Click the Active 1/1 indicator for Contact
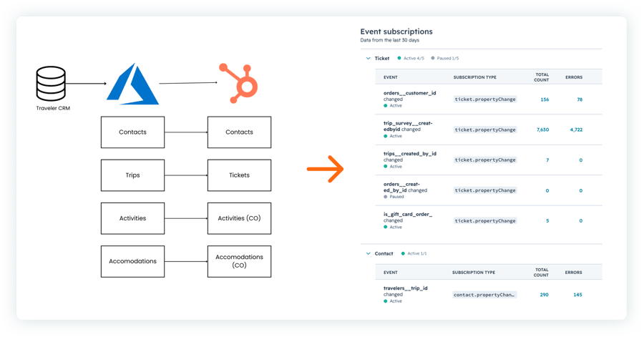This screenshot has height=337, width=644. click(x=414, y=254)
